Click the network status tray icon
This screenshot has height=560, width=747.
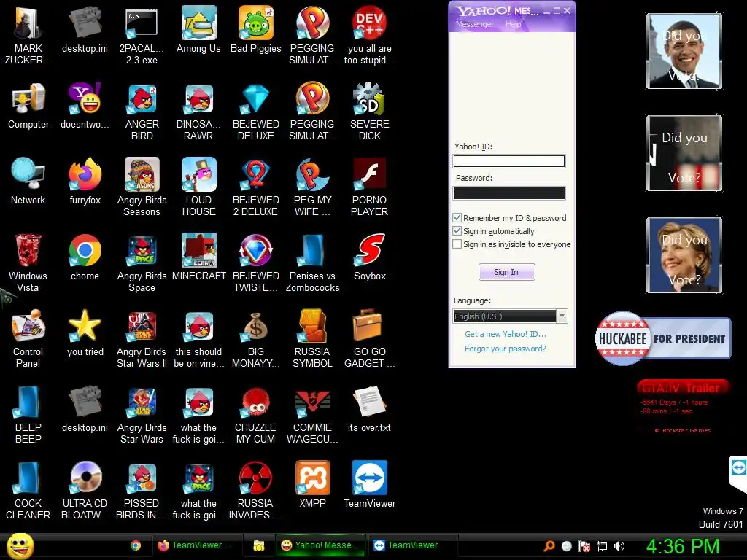coord(602,546)
